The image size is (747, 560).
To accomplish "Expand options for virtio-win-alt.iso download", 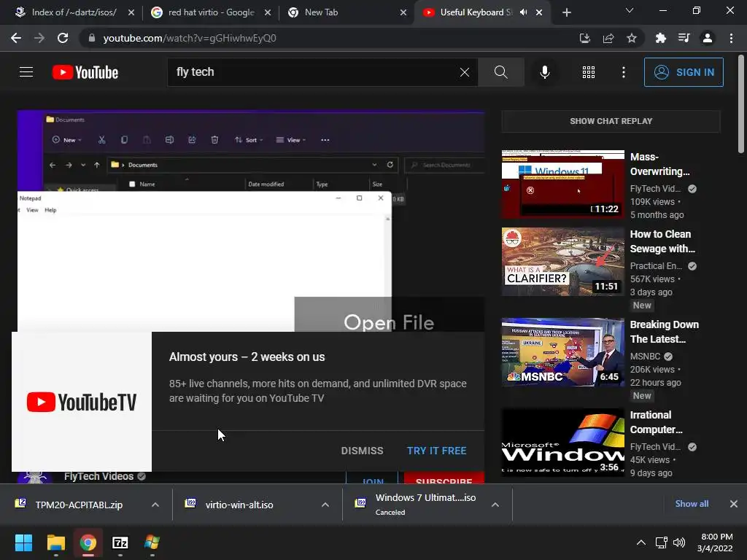I will (325, 505).
